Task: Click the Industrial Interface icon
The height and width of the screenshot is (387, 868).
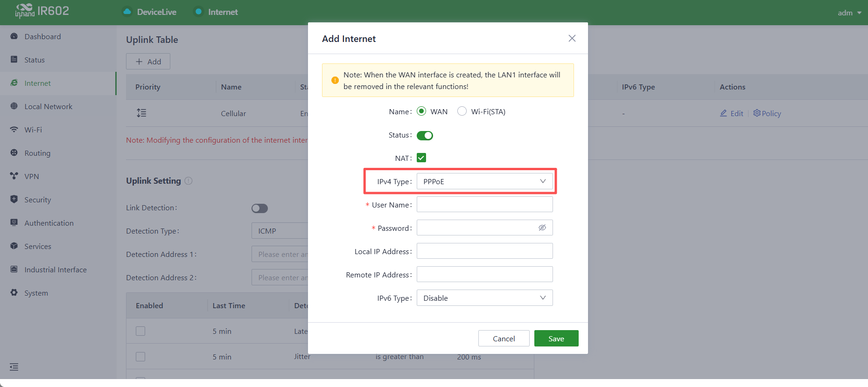Action: (x=14, y=270)
